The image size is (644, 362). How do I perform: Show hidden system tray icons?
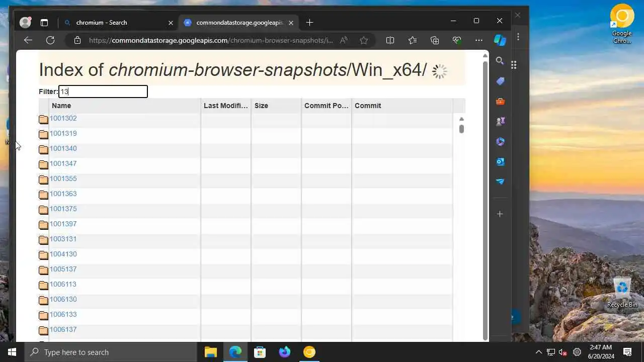538,352
